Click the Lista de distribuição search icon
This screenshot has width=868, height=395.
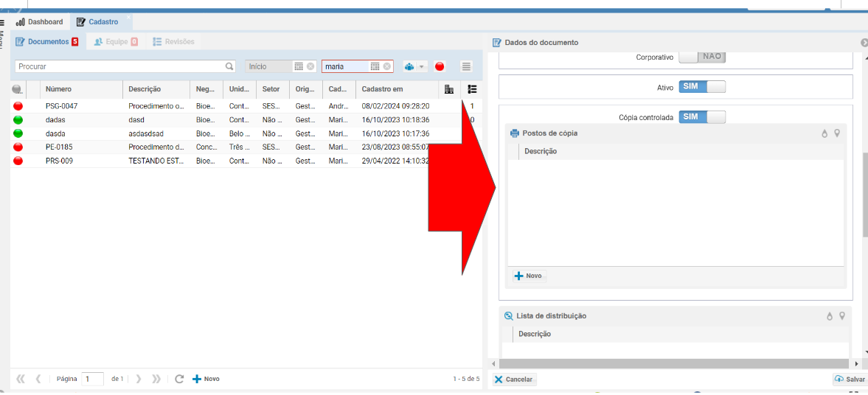[x=509, y=316]
